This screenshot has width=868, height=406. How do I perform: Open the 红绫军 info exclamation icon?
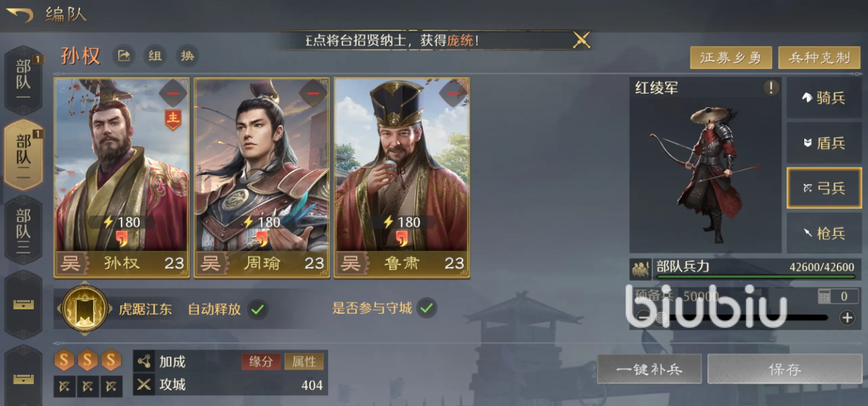tap(770, 87)
